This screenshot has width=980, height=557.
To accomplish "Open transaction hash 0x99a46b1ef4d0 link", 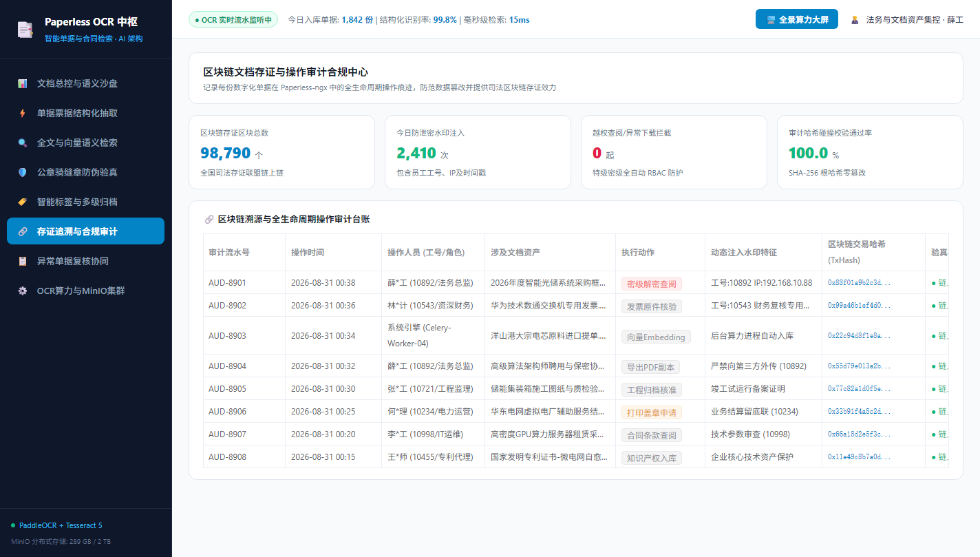I will 859,306.
